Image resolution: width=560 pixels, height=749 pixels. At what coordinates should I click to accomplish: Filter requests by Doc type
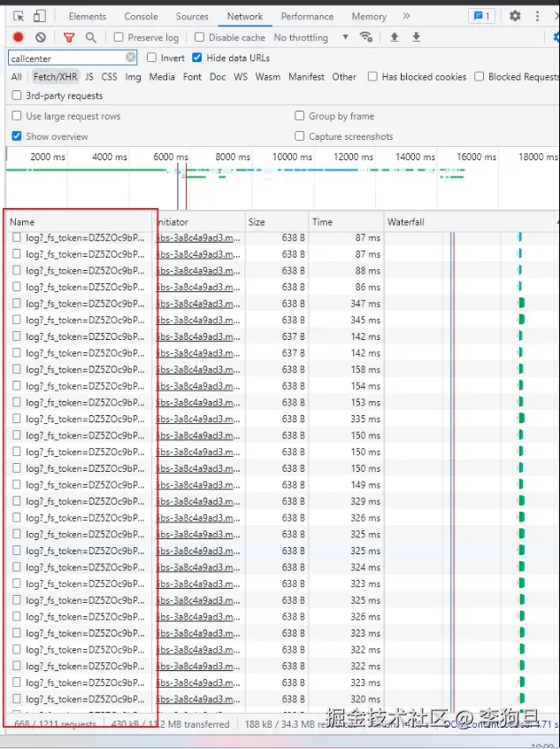pyautogui.click(x=218, y=77)
